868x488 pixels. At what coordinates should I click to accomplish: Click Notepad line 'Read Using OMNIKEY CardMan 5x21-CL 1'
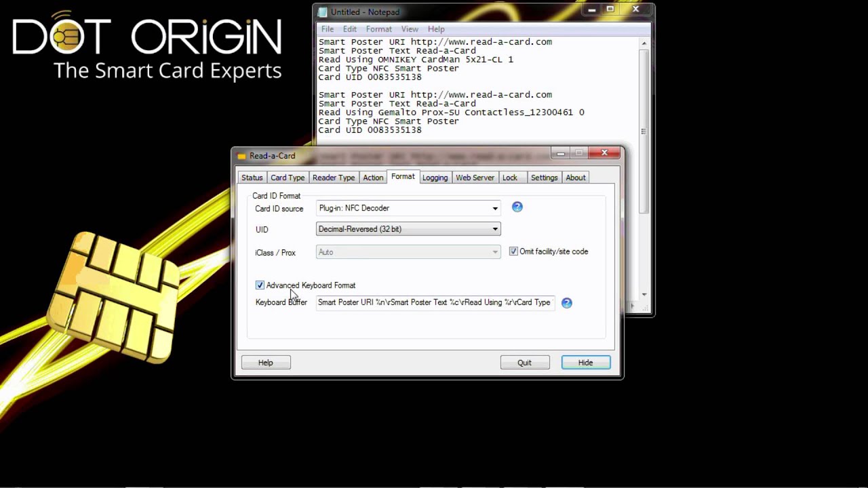click(x=416, y=60)
